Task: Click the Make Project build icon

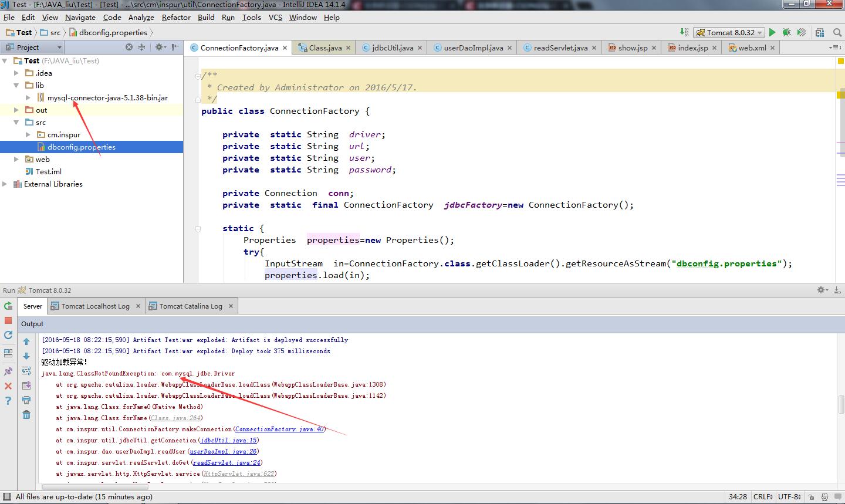Action: point(684,32)
